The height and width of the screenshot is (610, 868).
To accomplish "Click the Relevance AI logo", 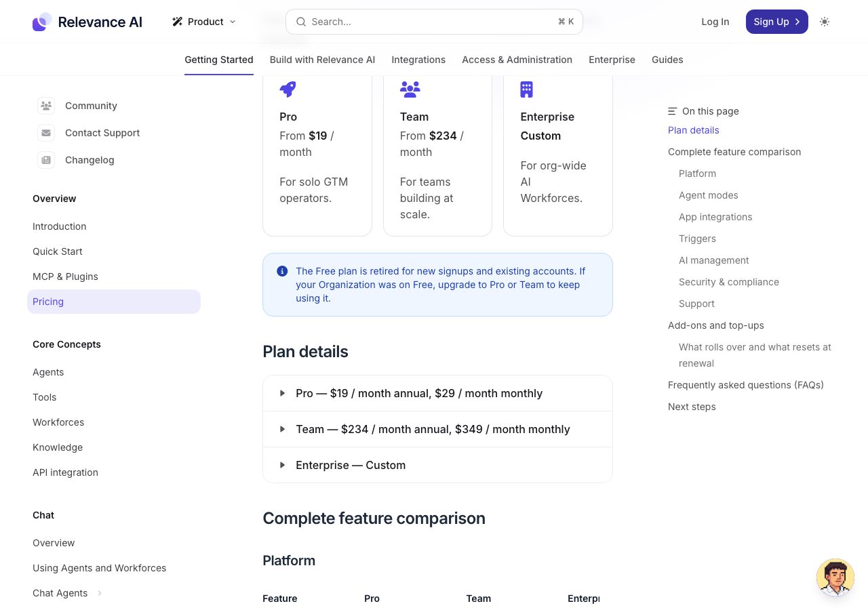I will click(87, 22).
